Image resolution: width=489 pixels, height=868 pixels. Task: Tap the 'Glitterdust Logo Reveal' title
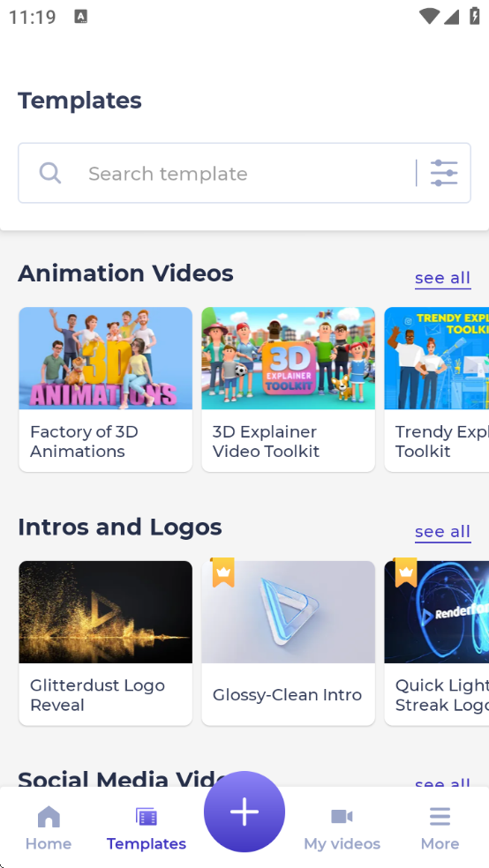(97, 695)
